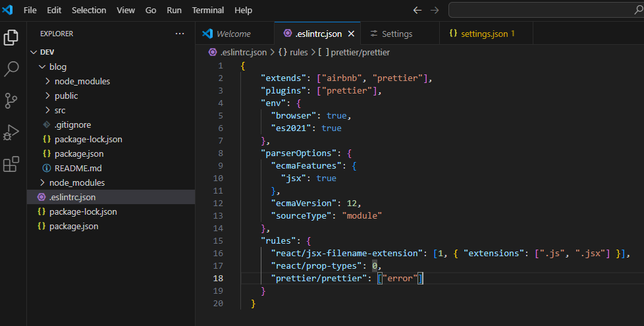The image size is (644, 326).
Task: Click the "ecmaVersion" key in editor
Action: tap(303, 204)
